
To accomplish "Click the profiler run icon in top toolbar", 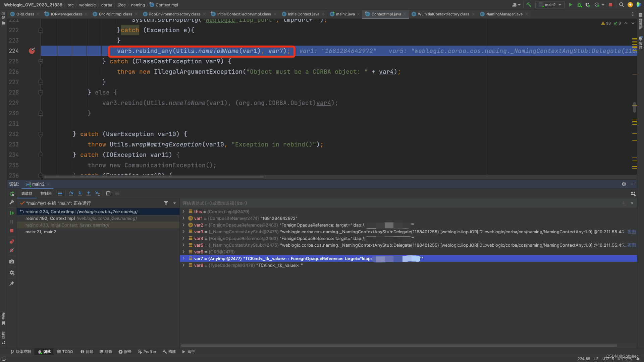I will [x=597, y=5].
